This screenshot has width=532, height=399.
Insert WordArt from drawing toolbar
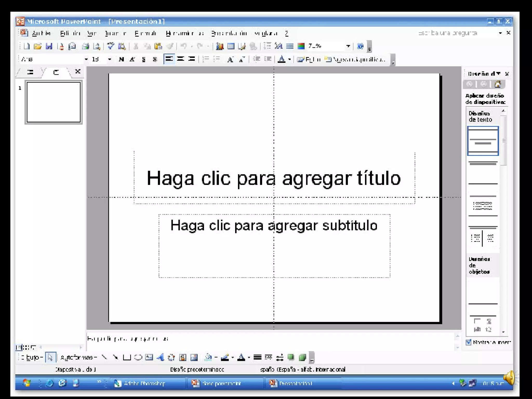(x=160, y=358)
